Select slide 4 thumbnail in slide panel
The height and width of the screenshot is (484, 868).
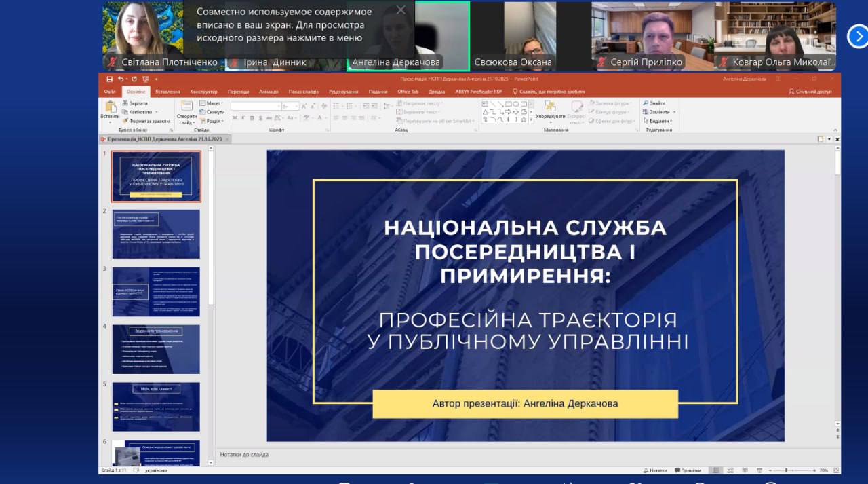(x=156, y=349)
